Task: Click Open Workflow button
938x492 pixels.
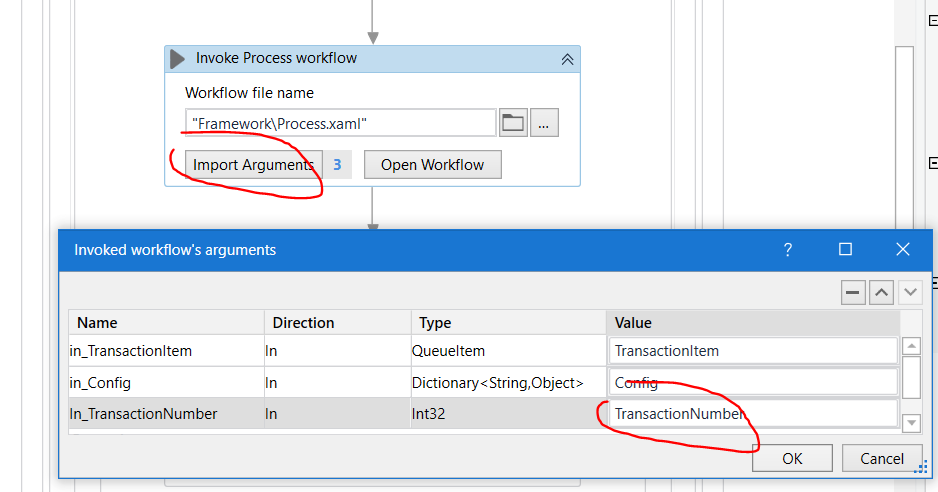Action: 433,165
